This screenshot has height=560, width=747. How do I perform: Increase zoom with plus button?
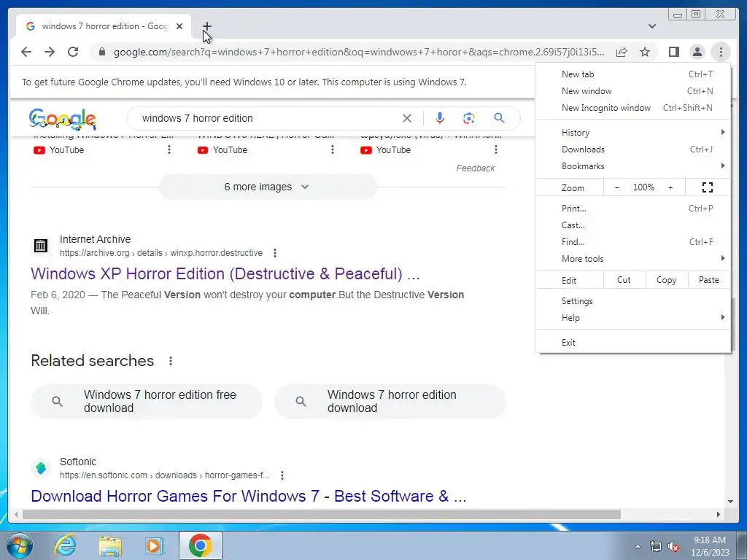[x=670, y=187]
